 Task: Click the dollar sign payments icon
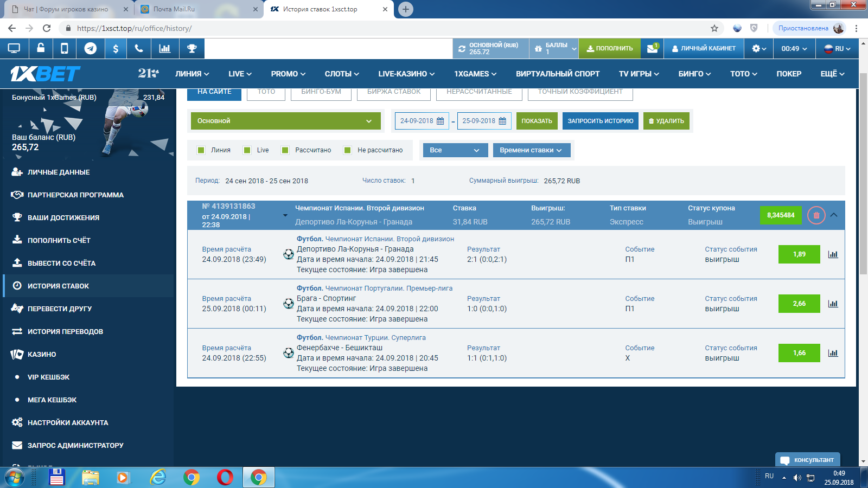[116, 48]
